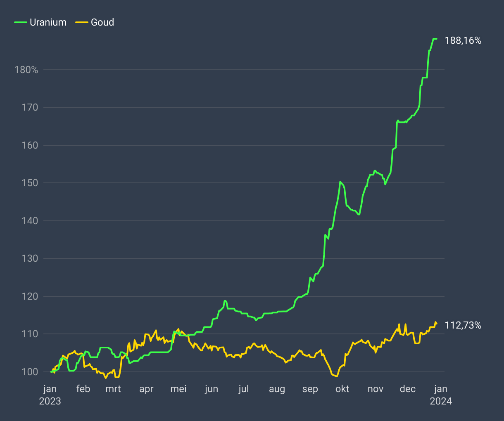The image size is (504, 421).
Task: Click the 180% y-axis label
Action: (x=26, y=70)
